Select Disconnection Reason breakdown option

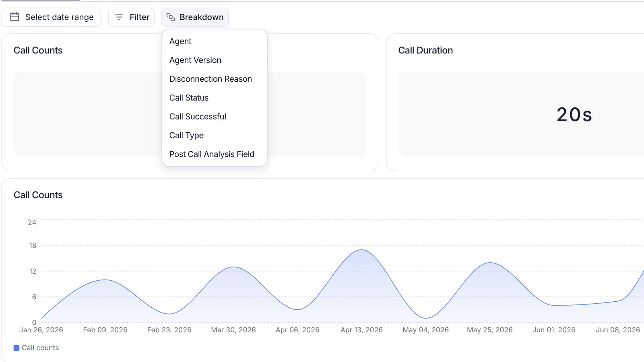(215, 79)
